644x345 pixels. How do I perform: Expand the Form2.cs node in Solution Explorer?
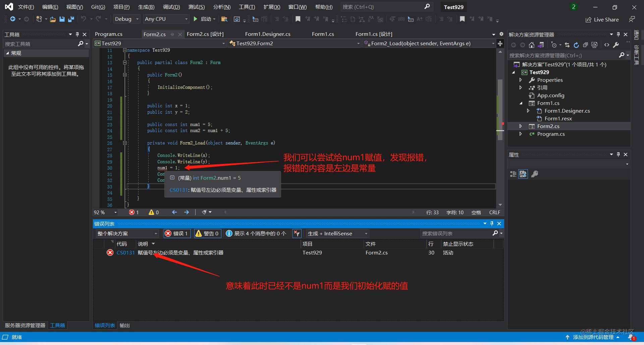tap(521, 126)
